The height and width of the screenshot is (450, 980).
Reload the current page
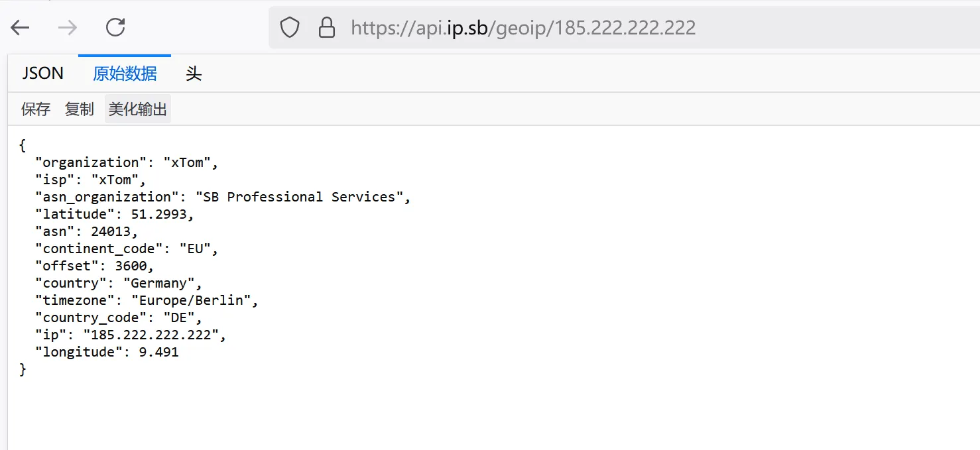point(115,27)
